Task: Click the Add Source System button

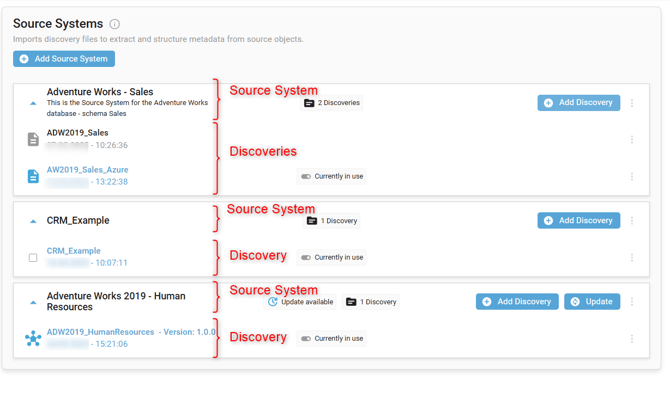Action: pos(64,59)
